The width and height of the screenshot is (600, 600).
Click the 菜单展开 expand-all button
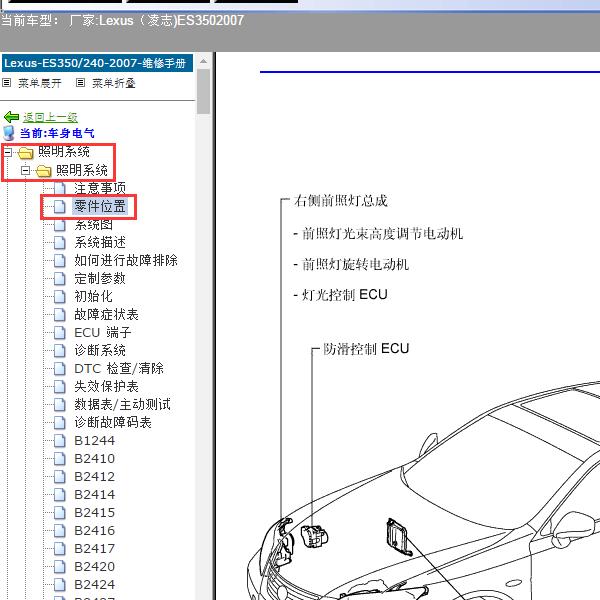click(x=40, y=83)
